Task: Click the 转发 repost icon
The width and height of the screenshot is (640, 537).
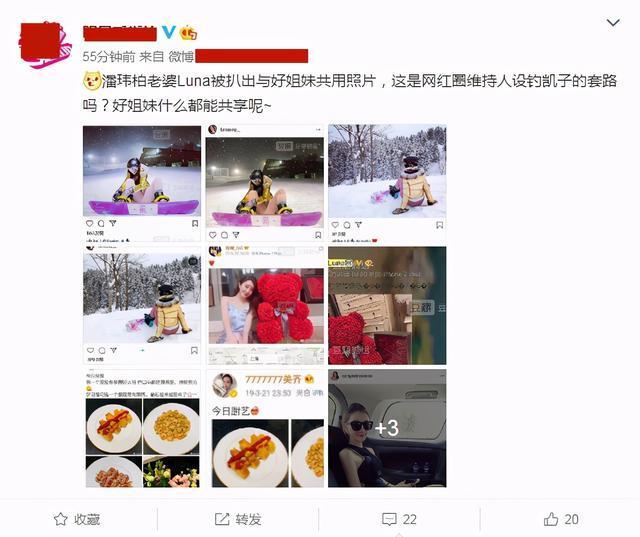Action: (222, 519)
